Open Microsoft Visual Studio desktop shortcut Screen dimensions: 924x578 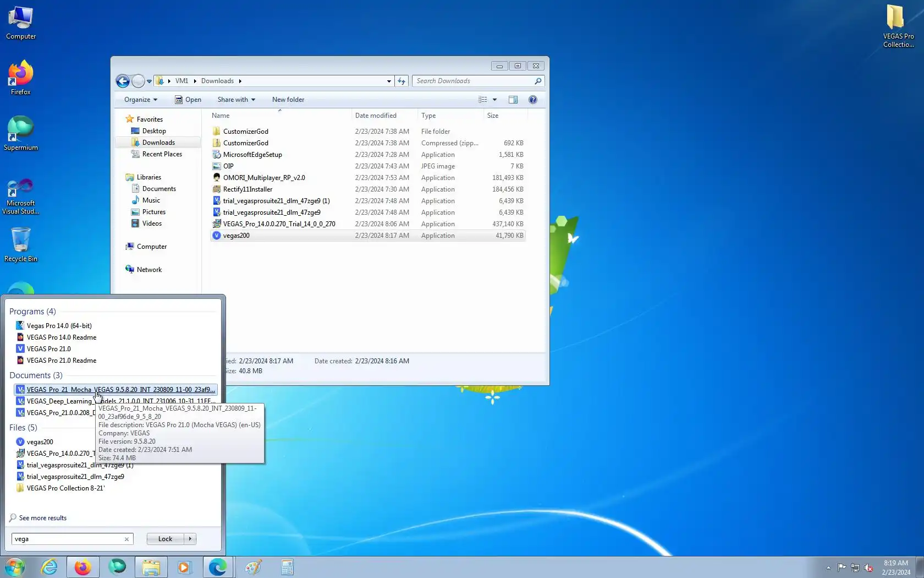[x=21, y=197]
